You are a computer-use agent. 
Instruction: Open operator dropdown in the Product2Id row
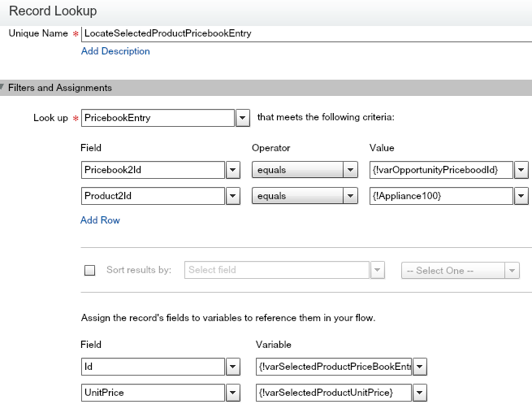[x=351, y=196]
